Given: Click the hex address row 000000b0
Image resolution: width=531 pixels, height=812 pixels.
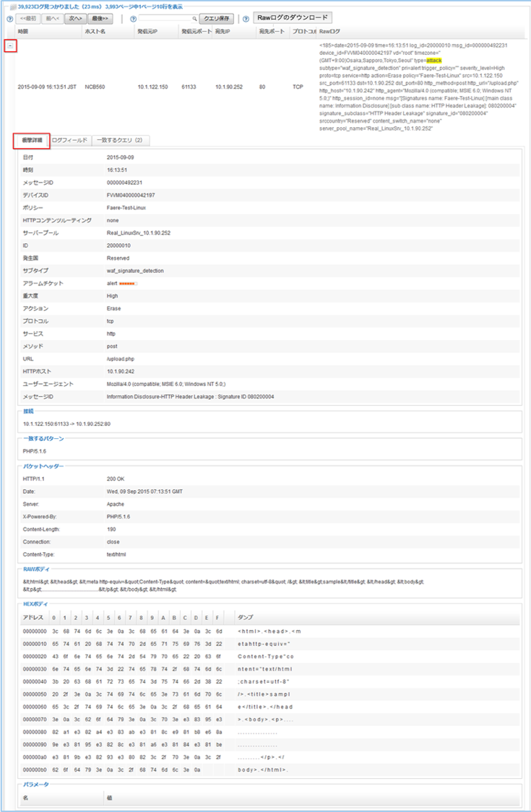Looking at the screenshot, I should click(x=35, y=769).
